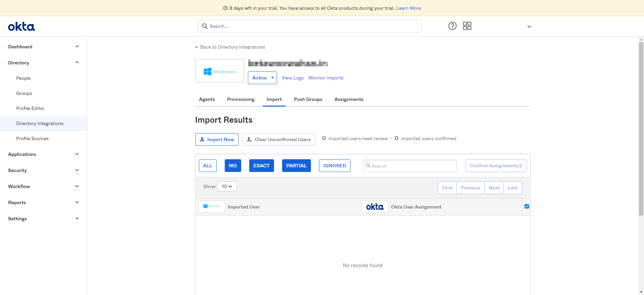Go to Next page of results
The width and height of the screenshot is (644, 295).
494,188
